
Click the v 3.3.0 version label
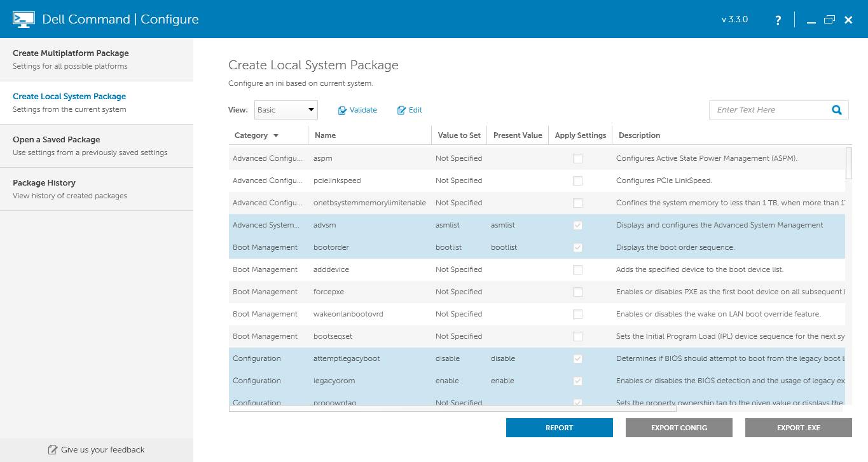pos(734,20)
